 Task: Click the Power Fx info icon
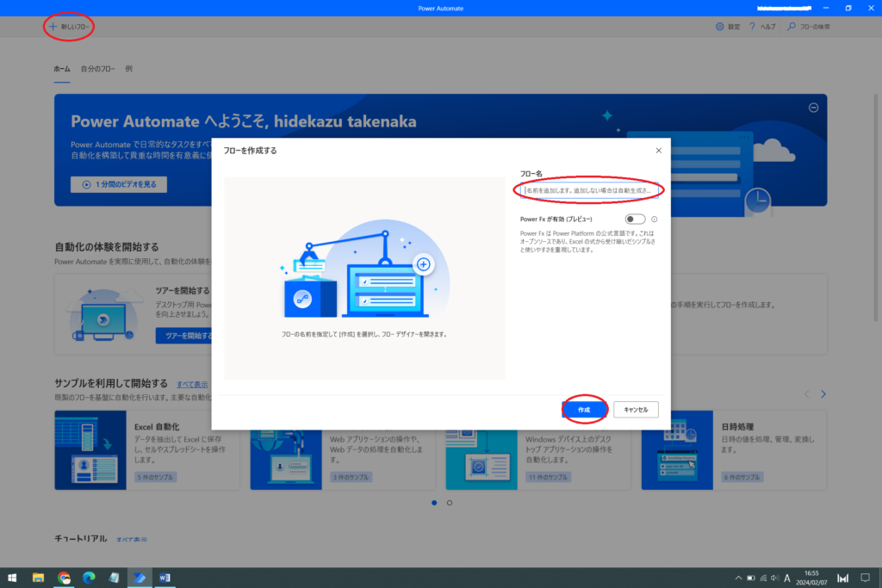[x=655, y=220]
